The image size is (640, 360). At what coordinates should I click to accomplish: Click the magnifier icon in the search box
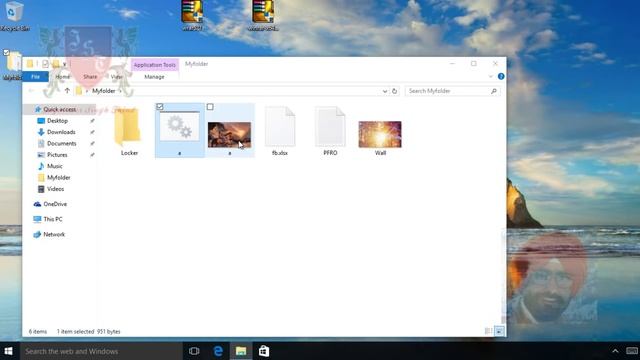click(493, 91)
